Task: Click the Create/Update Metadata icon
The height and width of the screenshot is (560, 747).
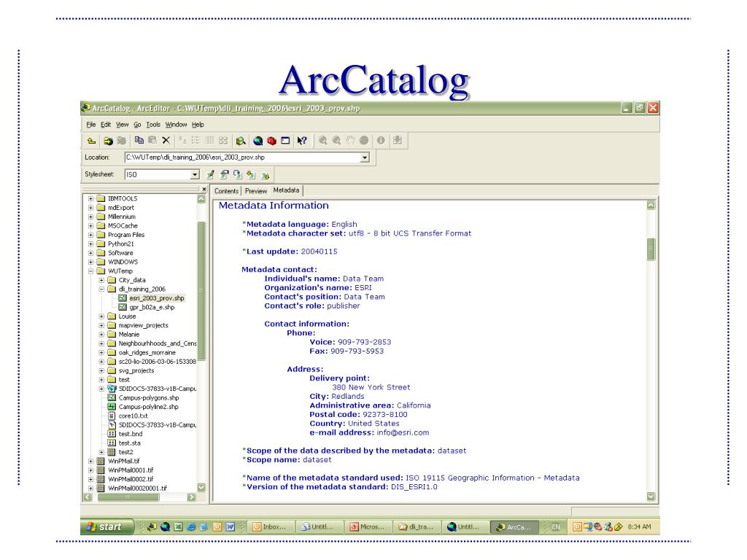Action: click(x=237, y=175)
